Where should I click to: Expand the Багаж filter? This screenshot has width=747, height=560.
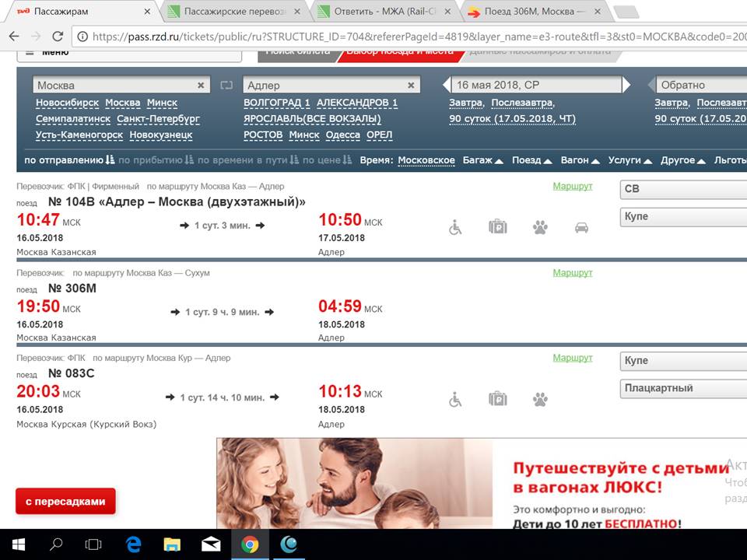click(482, 160)
